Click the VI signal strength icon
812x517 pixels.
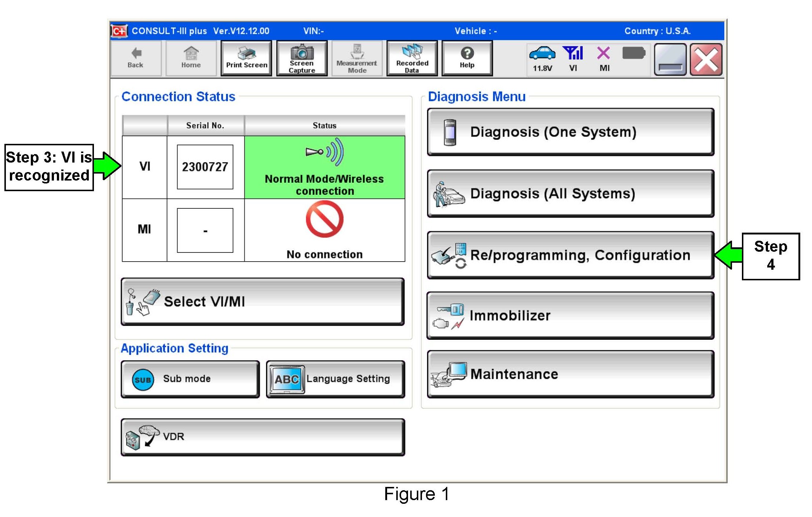573,54
